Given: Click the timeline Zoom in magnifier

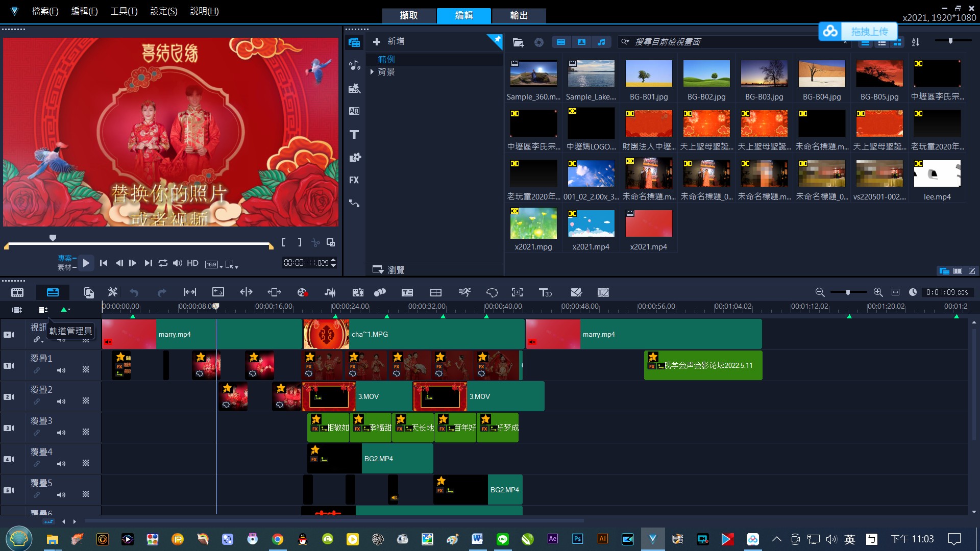Looking at the screenshot, I should 878,292.
